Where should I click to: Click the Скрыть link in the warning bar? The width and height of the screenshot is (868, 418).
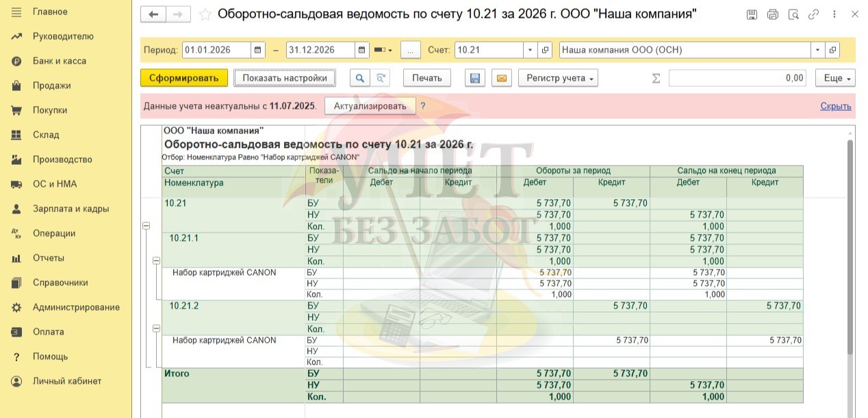pos(835,106)
